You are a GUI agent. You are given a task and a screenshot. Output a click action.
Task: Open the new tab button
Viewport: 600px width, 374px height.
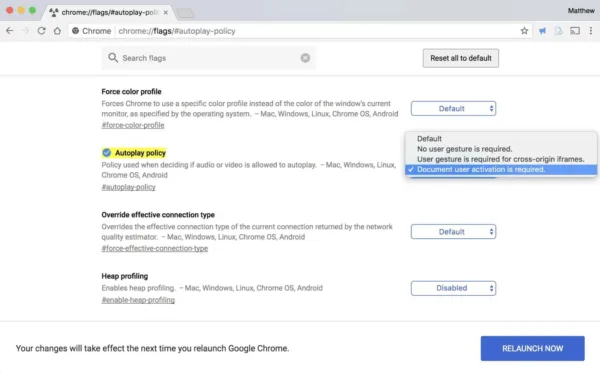coord(185,13)
